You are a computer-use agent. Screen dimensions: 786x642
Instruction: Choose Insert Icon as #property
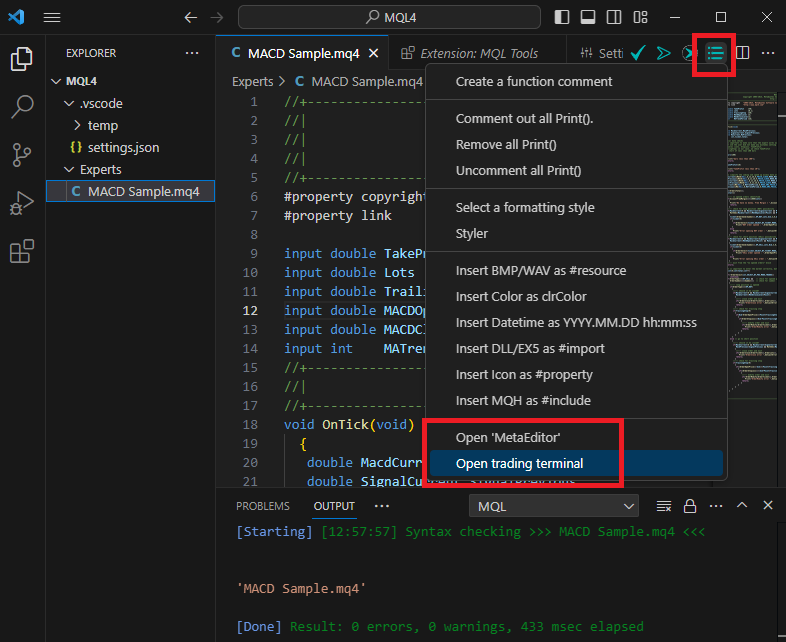click(x=576, y=375)
